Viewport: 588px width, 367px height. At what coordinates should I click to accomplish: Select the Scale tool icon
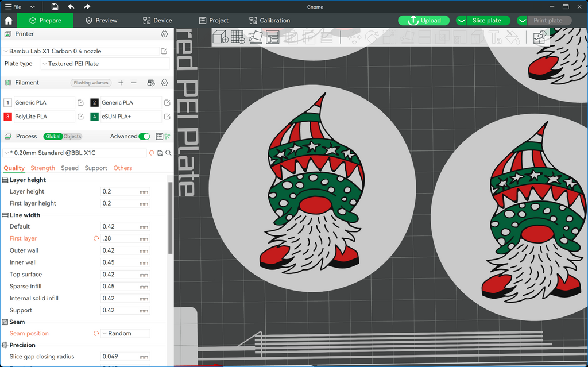pyautogui.click(x=389, y=37)
